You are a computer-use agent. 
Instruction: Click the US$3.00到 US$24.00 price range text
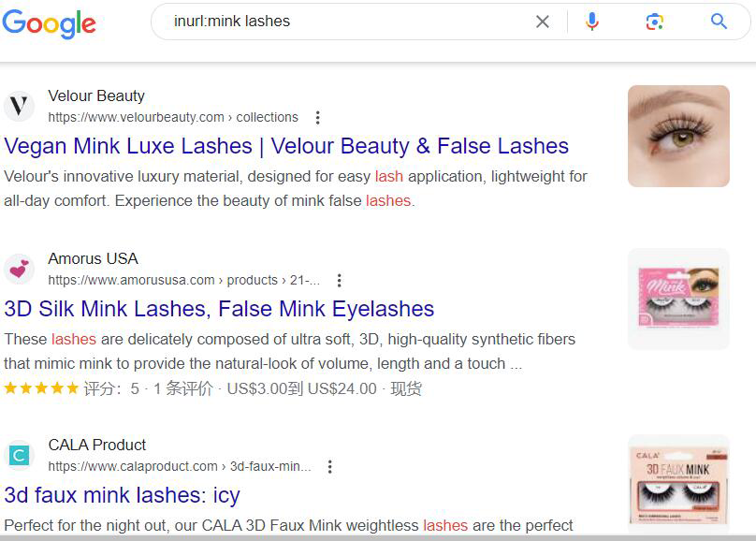point(302,388)
